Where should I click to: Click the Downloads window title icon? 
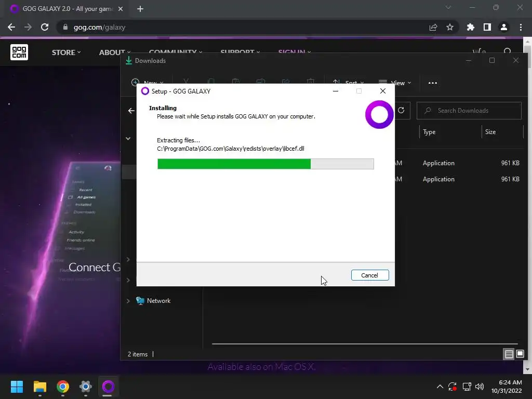pos(129,60)
